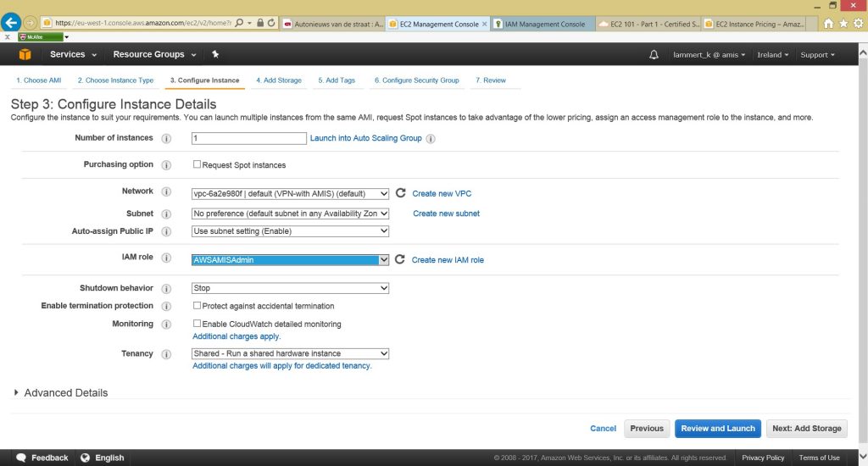This screenshot has height=466, width=868.
Task: Refresh the Network VPC list
Action: [401, 193]
